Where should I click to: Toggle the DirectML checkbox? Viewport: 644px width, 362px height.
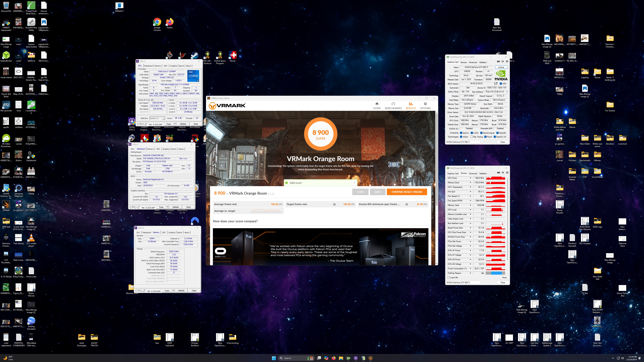(x=498, y=133)
